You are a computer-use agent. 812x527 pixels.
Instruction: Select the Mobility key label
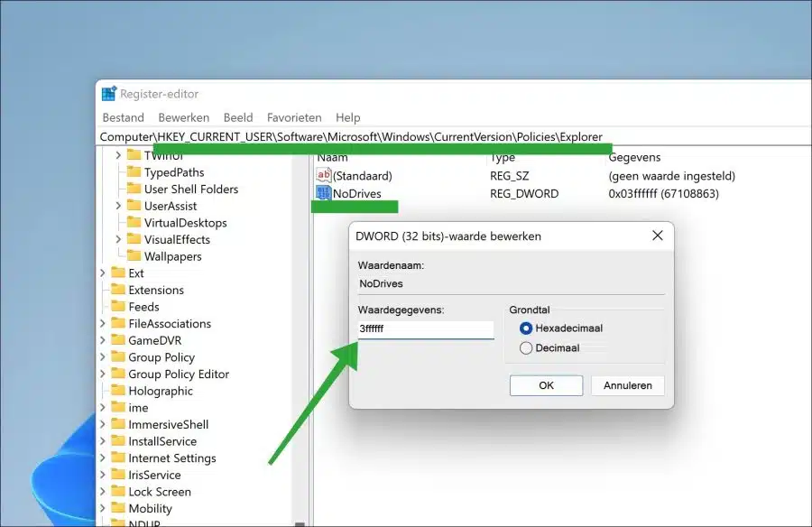[150, 508]
